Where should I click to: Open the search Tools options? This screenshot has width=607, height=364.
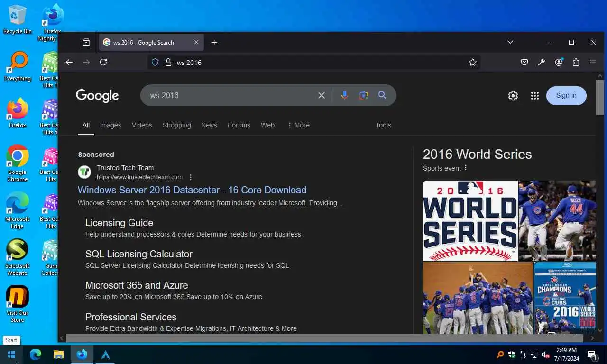coord(383,125)
